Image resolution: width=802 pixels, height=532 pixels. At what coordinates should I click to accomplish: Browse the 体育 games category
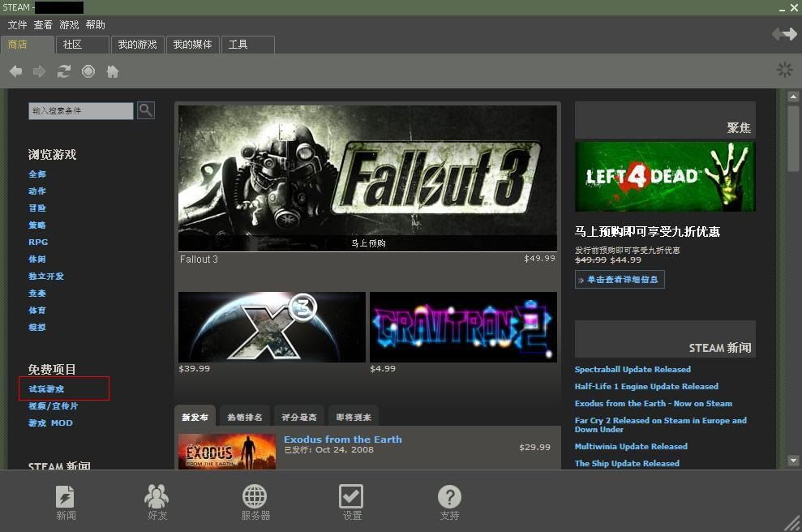37,310
